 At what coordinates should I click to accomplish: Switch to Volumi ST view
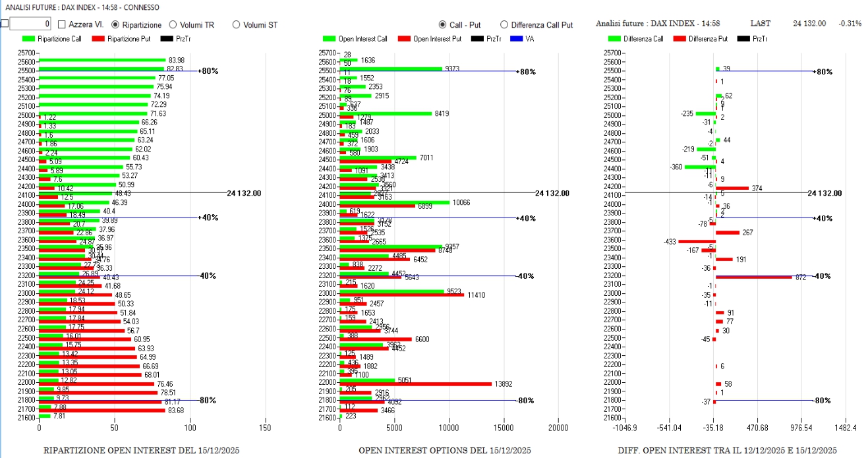[236, 24]
